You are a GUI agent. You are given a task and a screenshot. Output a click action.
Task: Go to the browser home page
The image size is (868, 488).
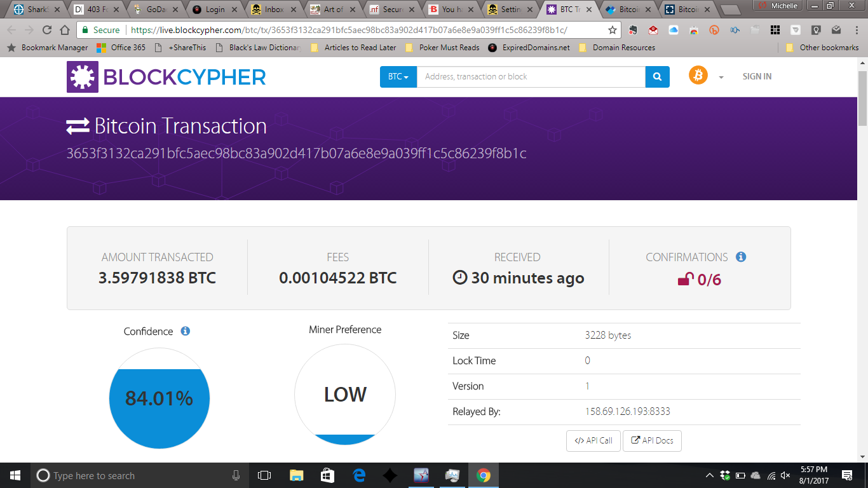(64, 30)
